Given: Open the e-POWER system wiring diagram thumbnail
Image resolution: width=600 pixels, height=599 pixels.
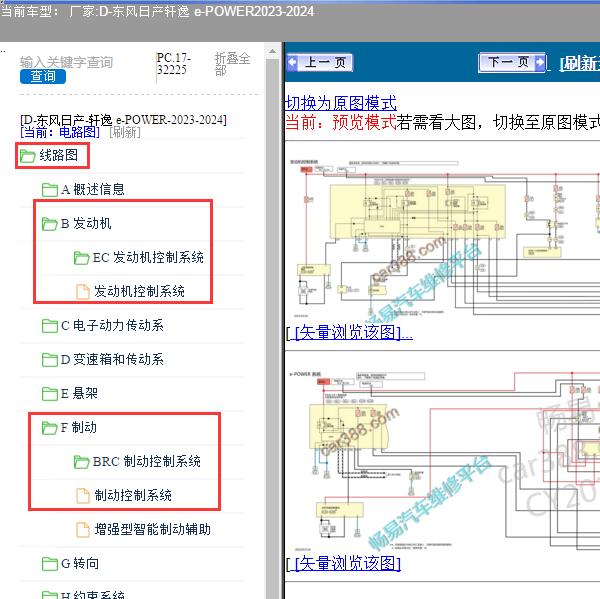Looking at the screenshot, I should (x=443, y=461).
